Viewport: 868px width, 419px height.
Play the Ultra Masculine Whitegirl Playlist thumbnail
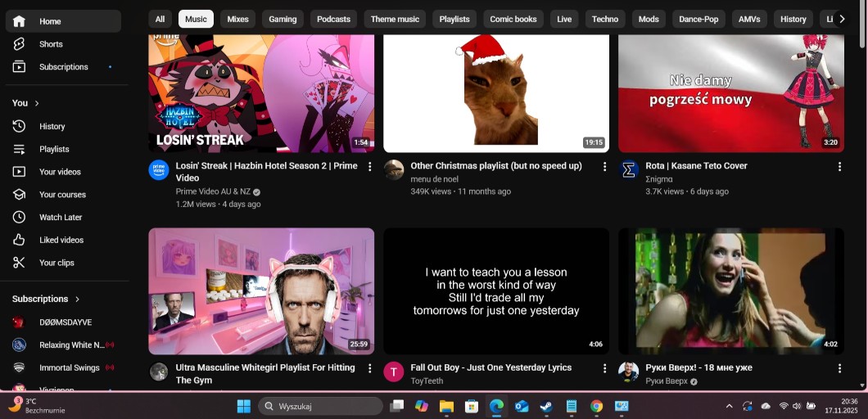(261, 291)
